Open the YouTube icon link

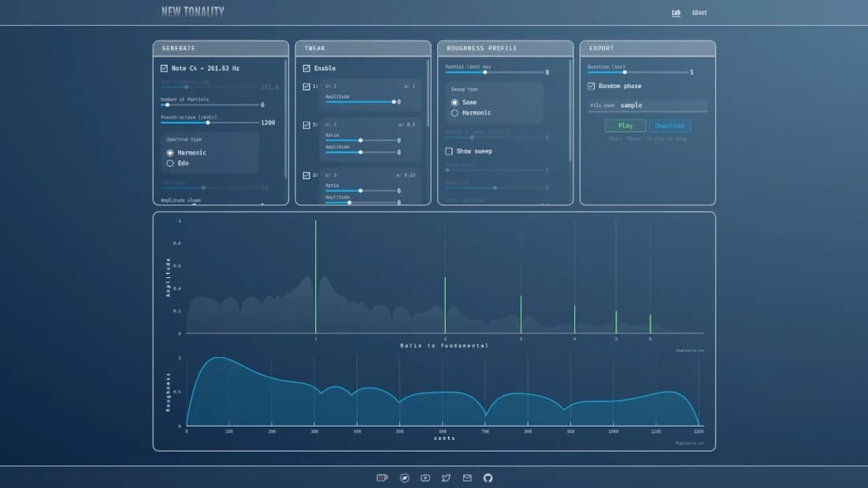(425, 478)
